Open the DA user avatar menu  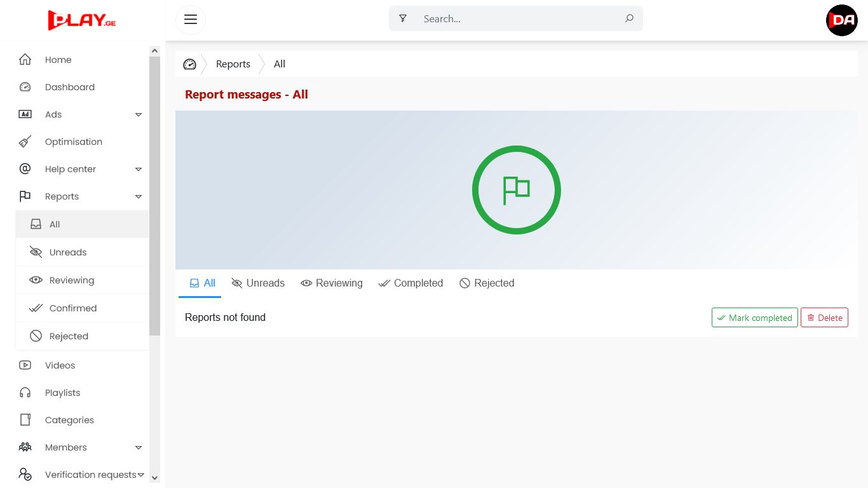point(841,20)
